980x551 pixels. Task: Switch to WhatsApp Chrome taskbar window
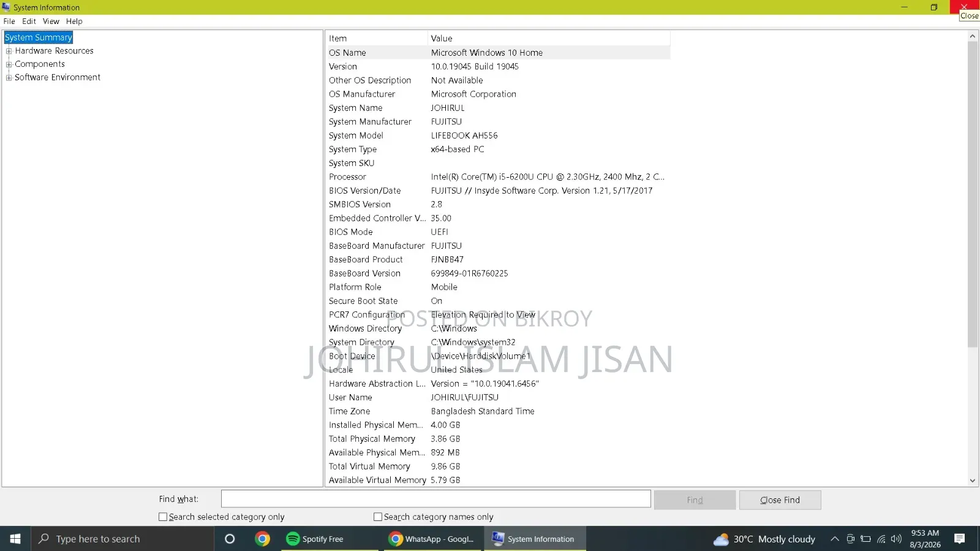pos(433,539)
